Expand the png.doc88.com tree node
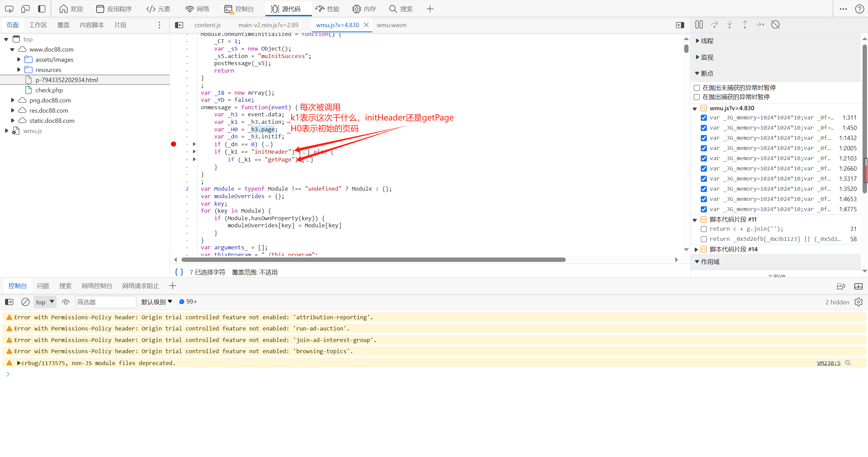This screenshot has width=868, height=457. click(13, 100)
